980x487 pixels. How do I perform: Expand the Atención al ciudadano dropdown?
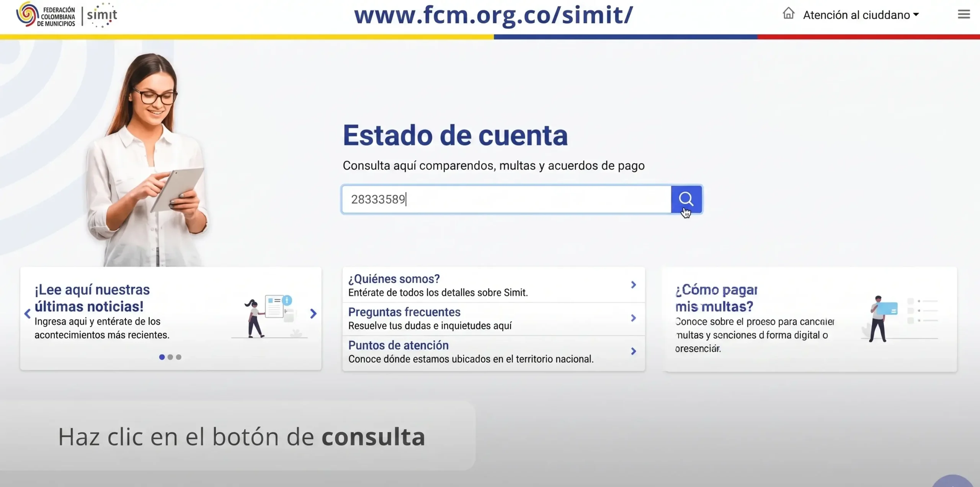[x=861, y=15]
